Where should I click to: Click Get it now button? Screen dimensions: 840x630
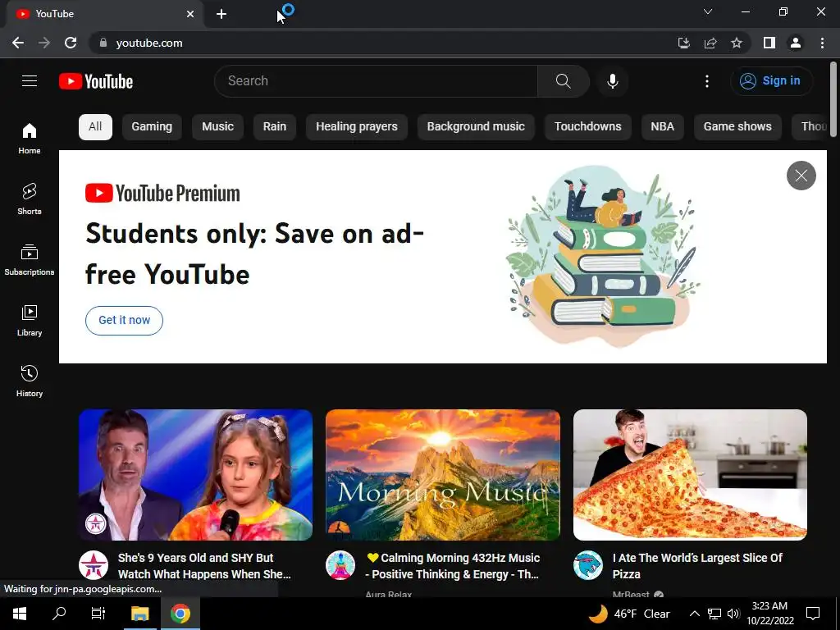[125, 321]
